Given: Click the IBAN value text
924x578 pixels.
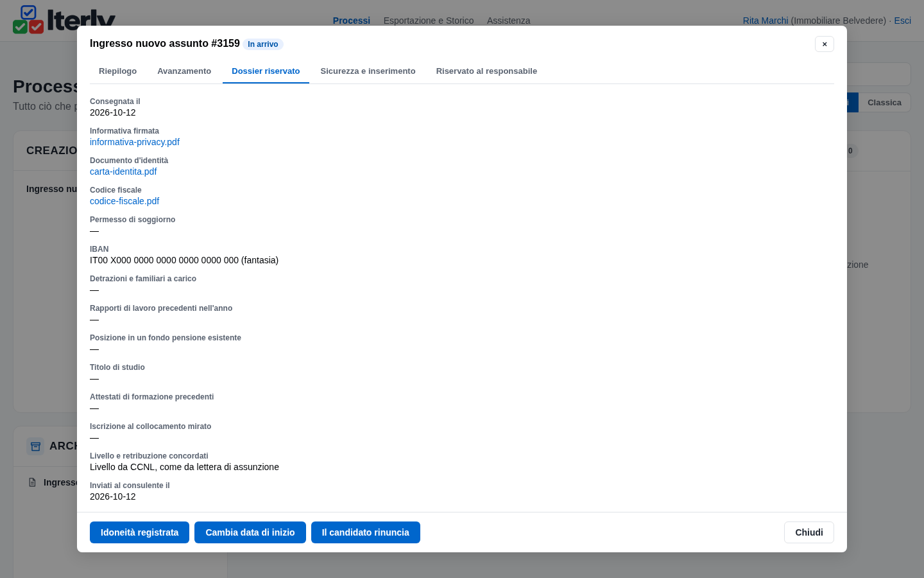Looking at the screenshot, I should pos(184,260).
